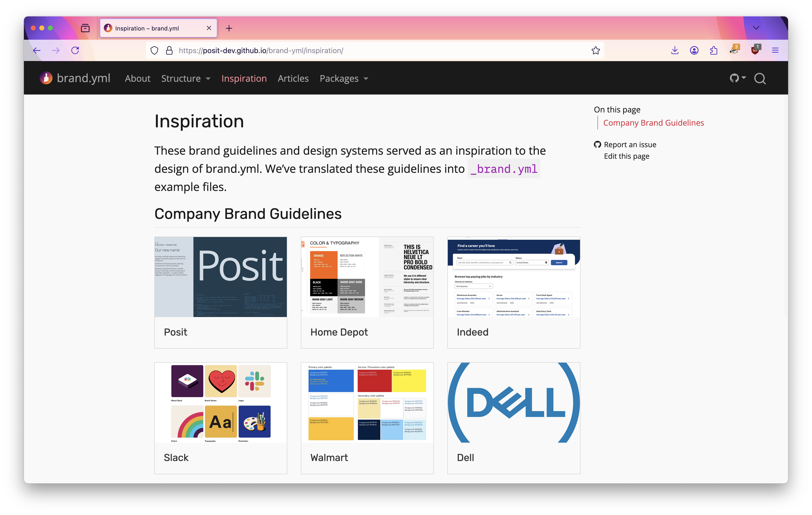
Task: Reload the page with the refresh icon
Action: click(75, 51)
